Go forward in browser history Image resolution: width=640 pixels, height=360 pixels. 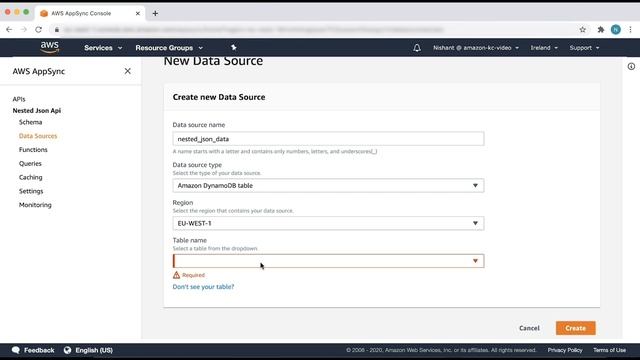click(x=24, y=29)
